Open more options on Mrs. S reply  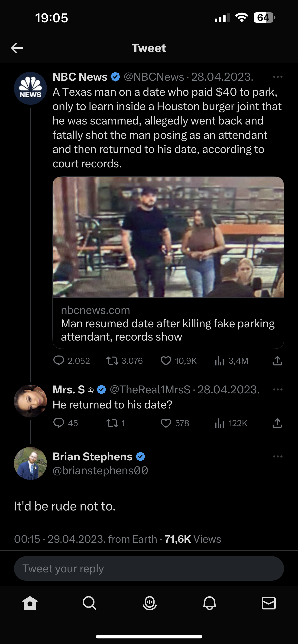(x=278, y=389)
